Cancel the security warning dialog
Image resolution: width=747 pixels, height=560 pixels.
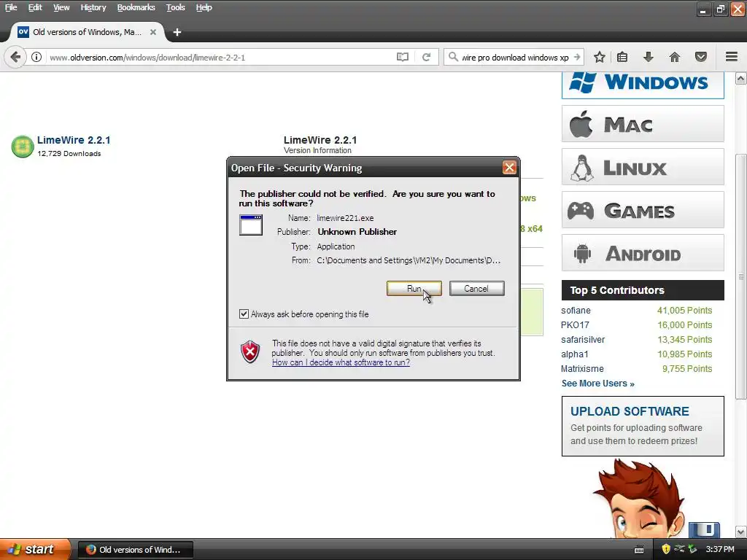(476, 289)
